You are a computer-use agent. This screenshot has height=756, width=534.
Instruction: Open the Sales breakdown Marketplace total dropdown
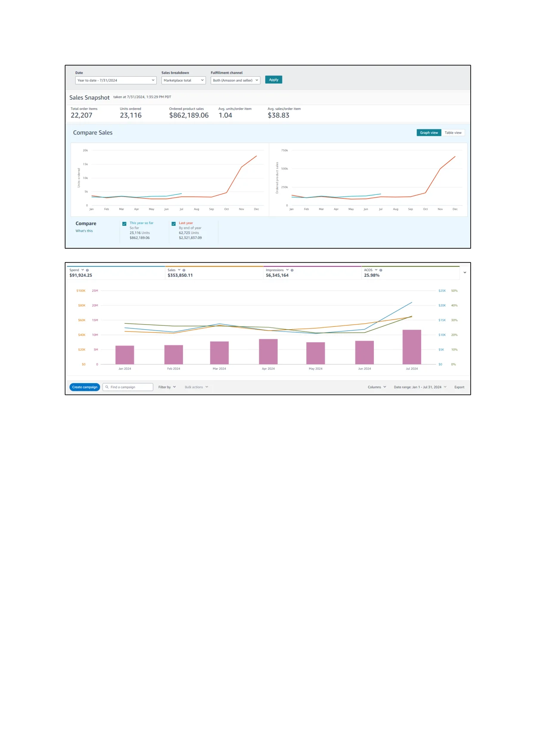tap(183, 80)
